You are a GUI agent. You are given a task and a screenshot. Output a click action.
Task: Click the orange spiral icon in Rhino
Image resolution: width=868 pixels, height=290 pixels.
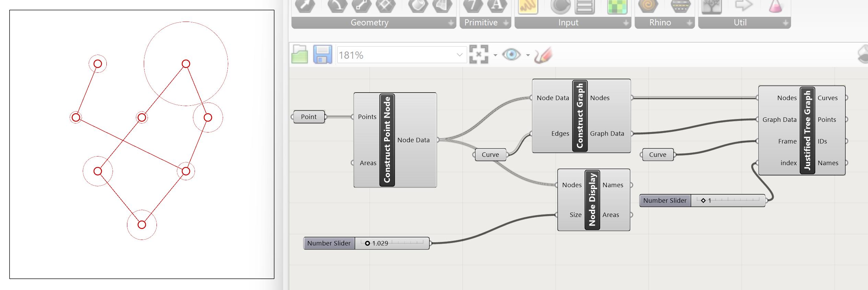click(x=648, y=6)
